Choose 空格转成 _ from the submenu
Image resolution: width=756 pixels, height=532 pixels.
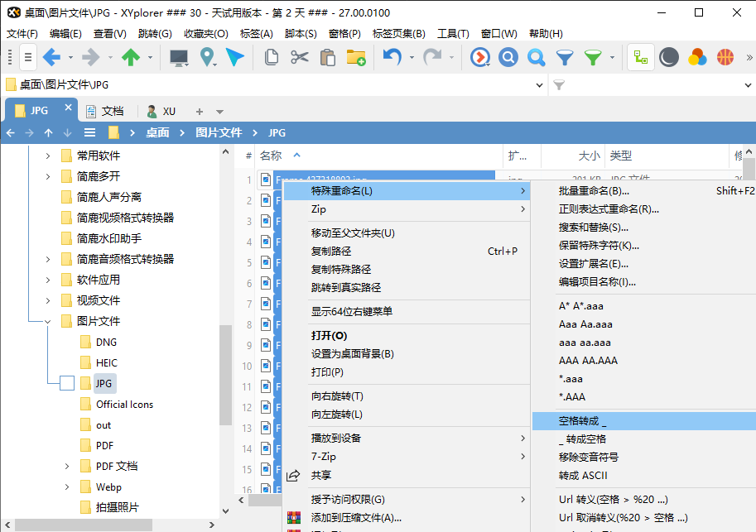[x=583, y=421]
